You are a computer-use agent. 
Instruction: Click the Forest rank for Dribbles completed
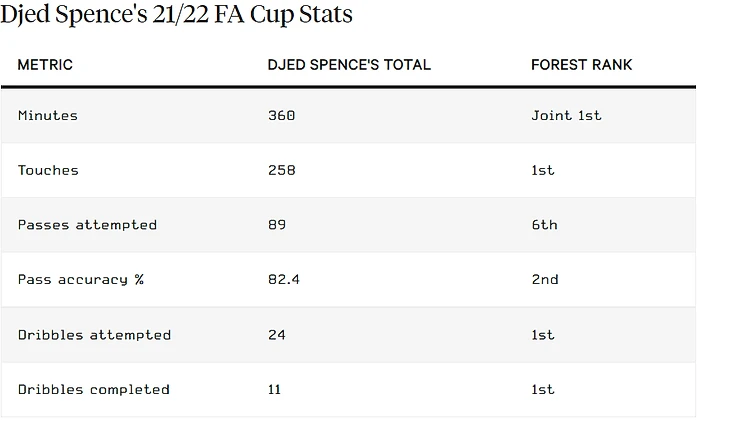click(x=542, y=390)
